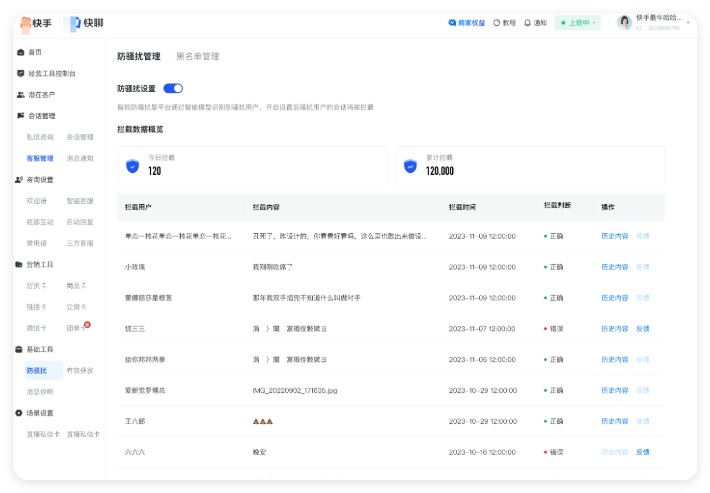Toggle the 防骚扰设置 switch
The height and width of the screenshot is (493, 710).
click(173, 88)
